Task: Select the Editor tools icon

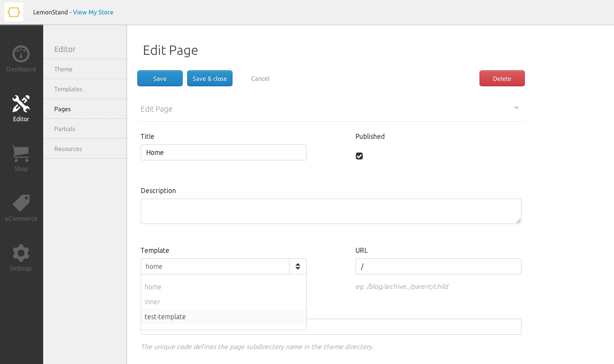Action: pos(21,103)
